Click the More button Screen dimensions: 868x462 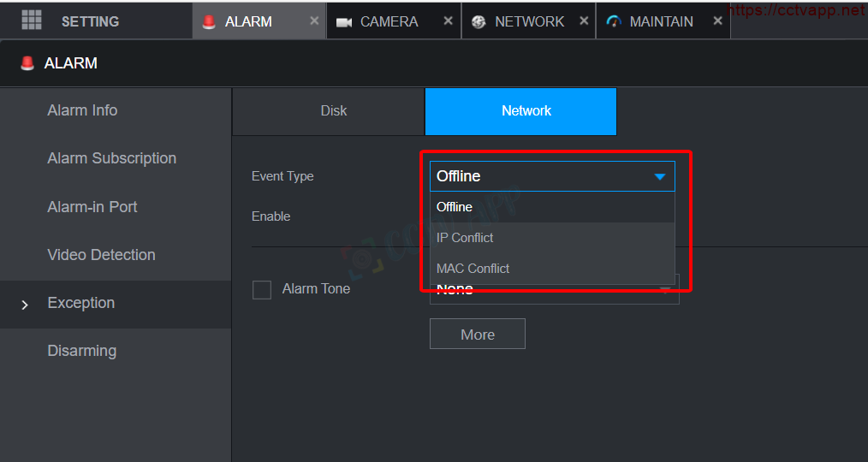[477, 335]
